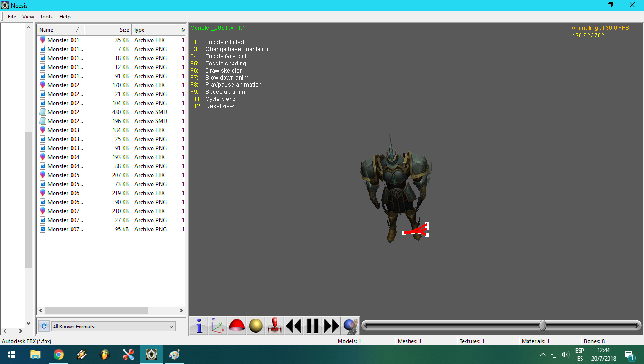Image resolution: width=644 pixels, height=364 pixels.
Task: Click the blue info icon in viewer toolbar
Action: tap(199, 326)
